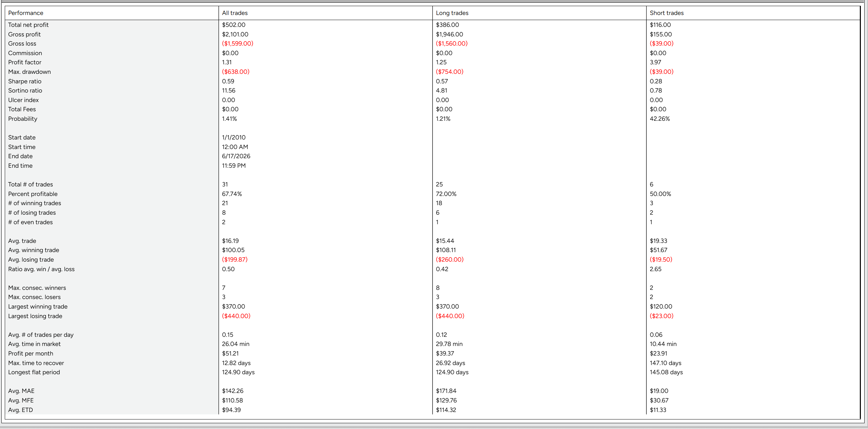Select the "($1,599.00)" gross loss value

tap(238, 44)
